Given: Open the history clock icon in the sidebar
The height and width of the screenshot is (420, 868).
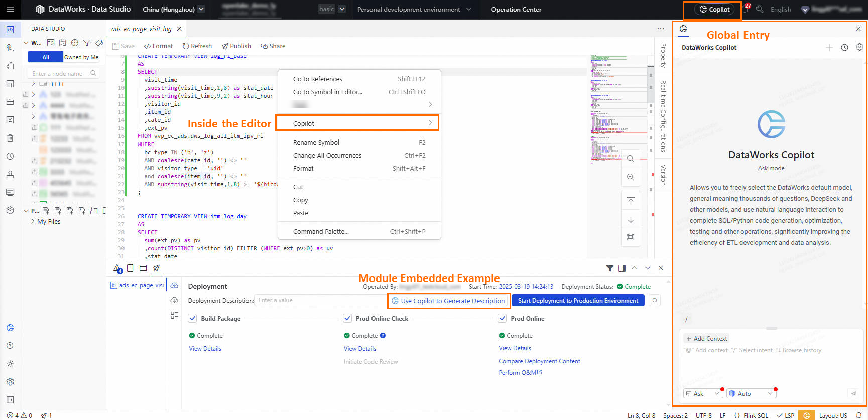Looking at the screenshot, I should tap(10, 156).
